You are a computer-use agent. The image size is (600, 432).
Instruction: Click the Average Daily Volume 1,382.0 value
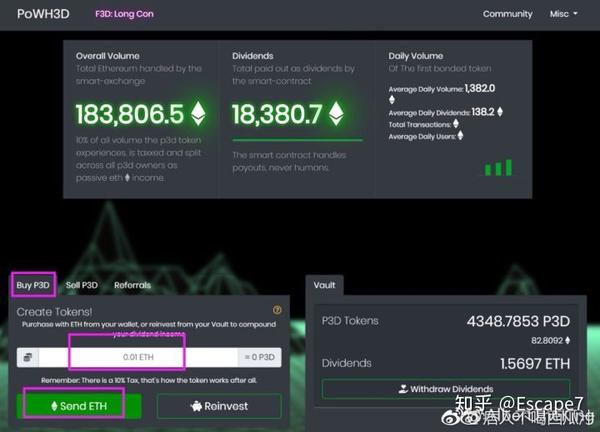click(x=480, y=88)
